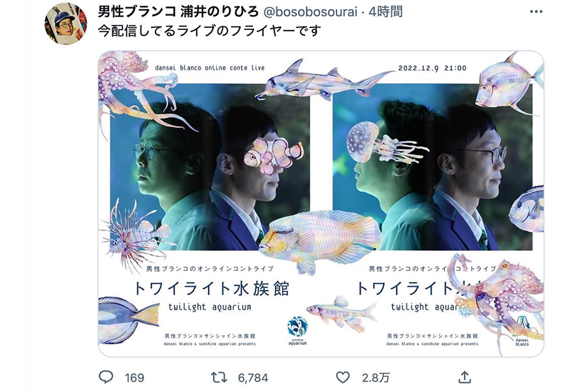
Task: Click the 2022.12.9 21:00 date on flyer
Action: [432, 68]
